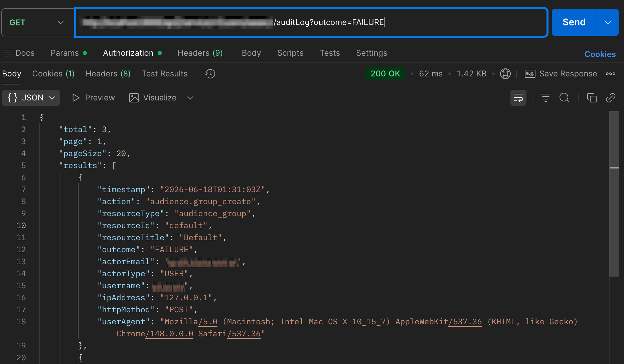Change the JSON response format dropdown

point(31,98)
